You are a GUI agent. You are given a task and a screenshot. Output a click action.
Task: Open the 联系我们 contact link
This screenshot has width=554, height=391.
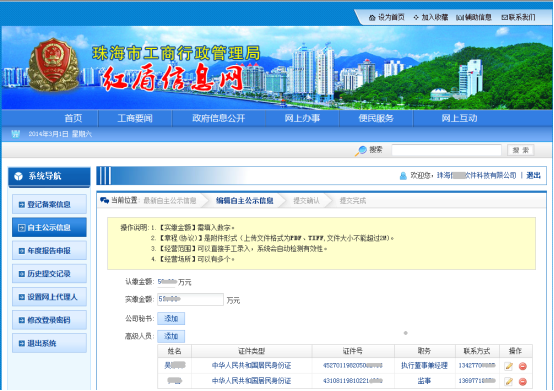(518, 17)
